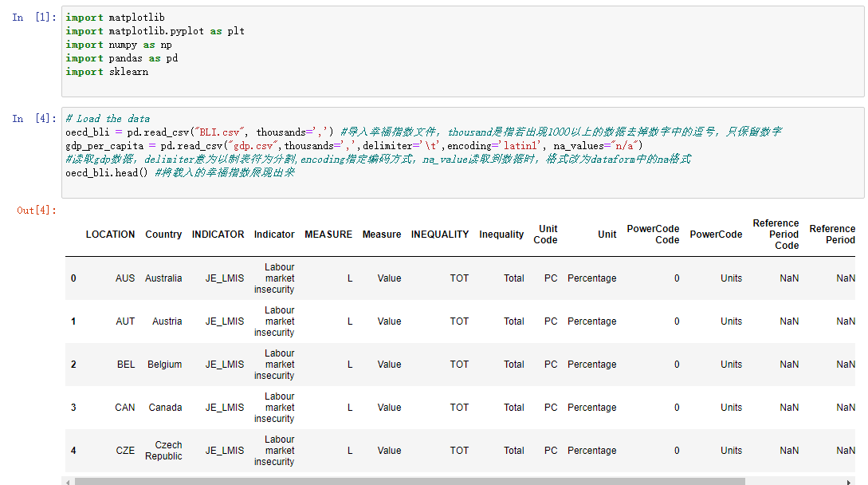Click the Load the data code cell
The height and width of the screenshot is (485, 868).
coord(463,152)
